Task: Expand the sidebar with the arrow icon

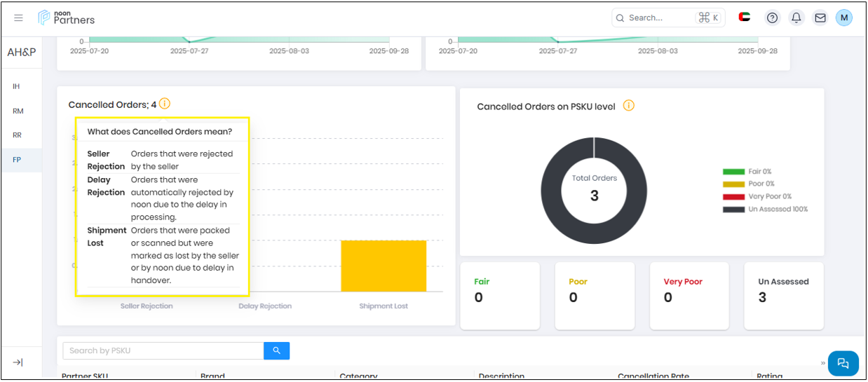Action: (18, 362)
